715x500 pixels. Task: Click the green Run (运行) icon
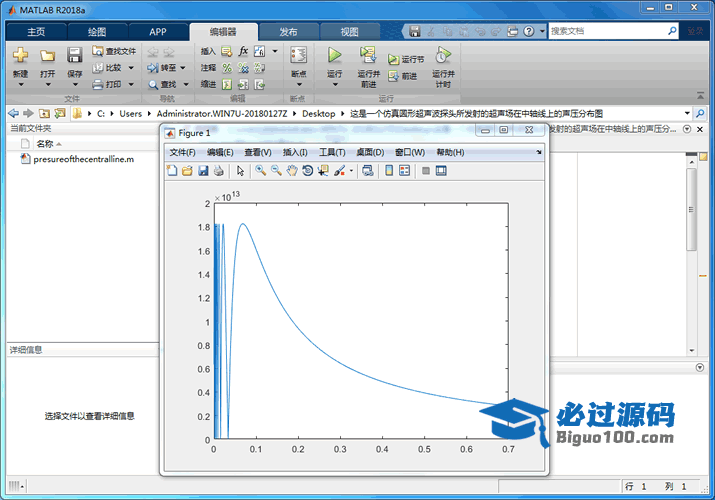(x=335, y=55)
